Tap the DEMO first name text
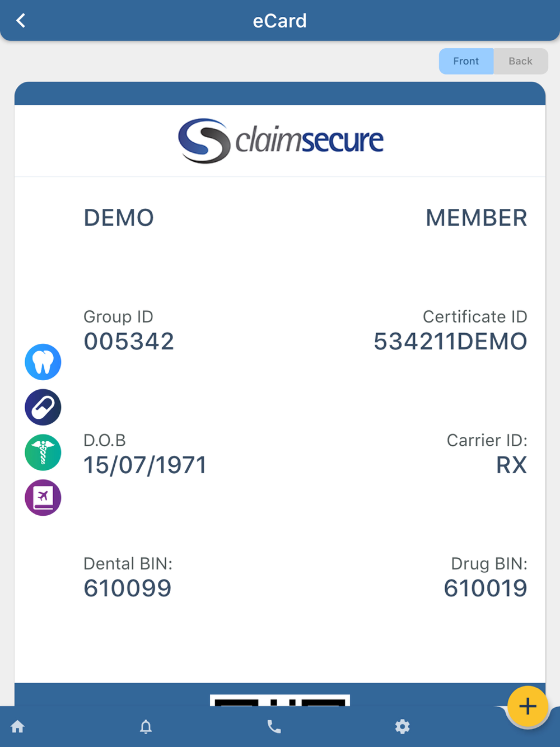Image resolution: width=560 pixels, height=747 pixels. [119, 218]
